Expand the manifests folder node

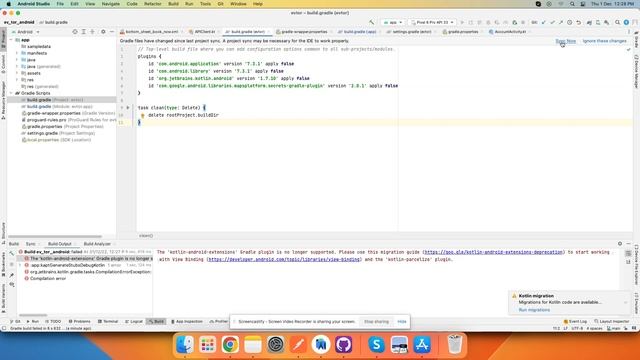coord(17,53)
